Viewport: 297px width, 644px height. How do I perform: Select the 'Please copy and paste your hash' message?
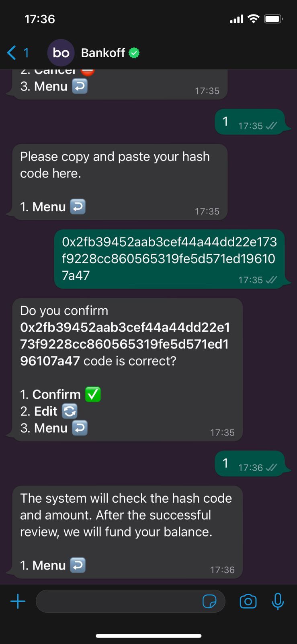(x=120, y=182)
